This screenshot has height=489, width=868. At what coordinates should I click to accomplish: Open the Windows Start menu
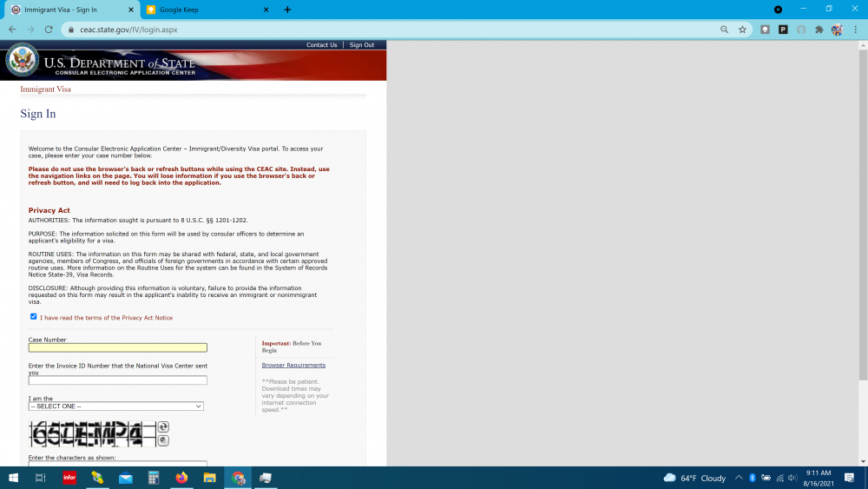click(x=13, y=478)
